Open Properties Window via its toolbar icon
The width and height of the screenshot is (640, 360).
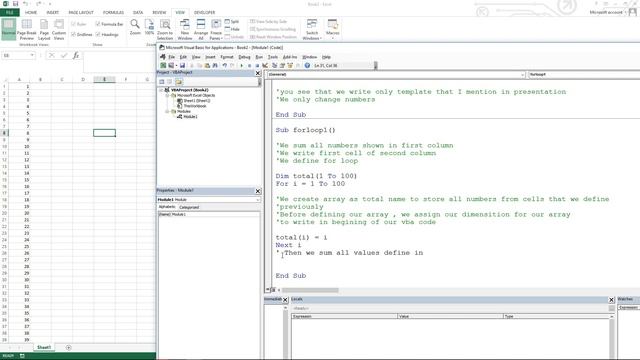pyautogui.click(x=282, y=65)
